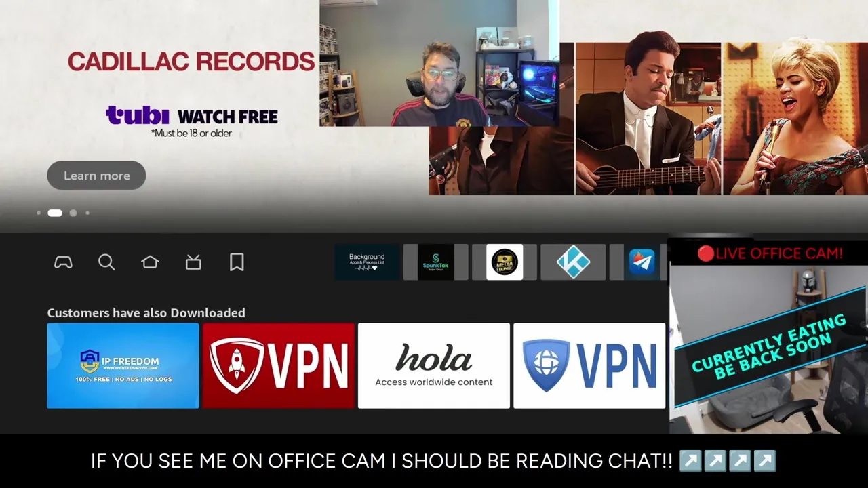Launch Background Apps & Process List app

click(x=367, y=262)
